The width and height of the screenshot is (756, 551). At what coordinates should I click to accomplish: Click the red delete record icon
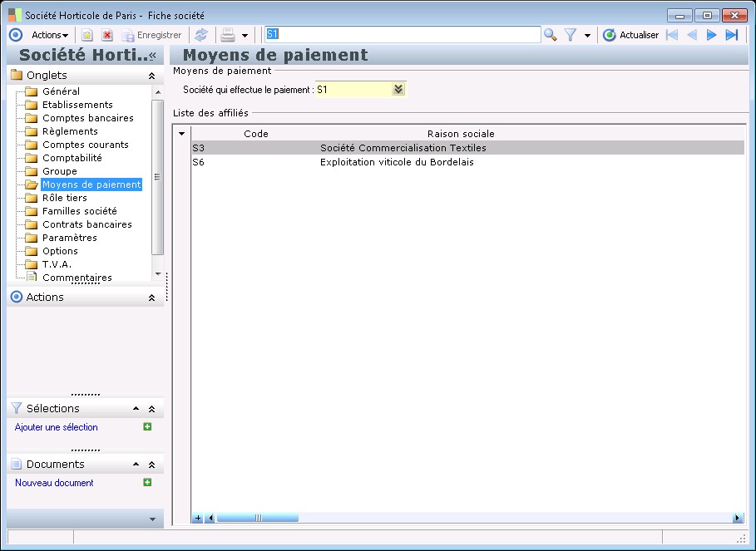[107, 35]
